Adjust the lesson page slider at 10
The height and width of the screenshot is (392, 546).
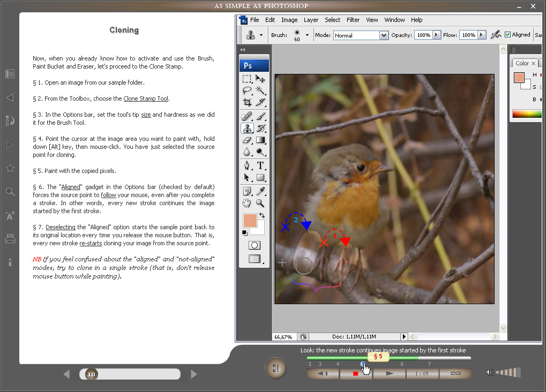coord(91,374)
